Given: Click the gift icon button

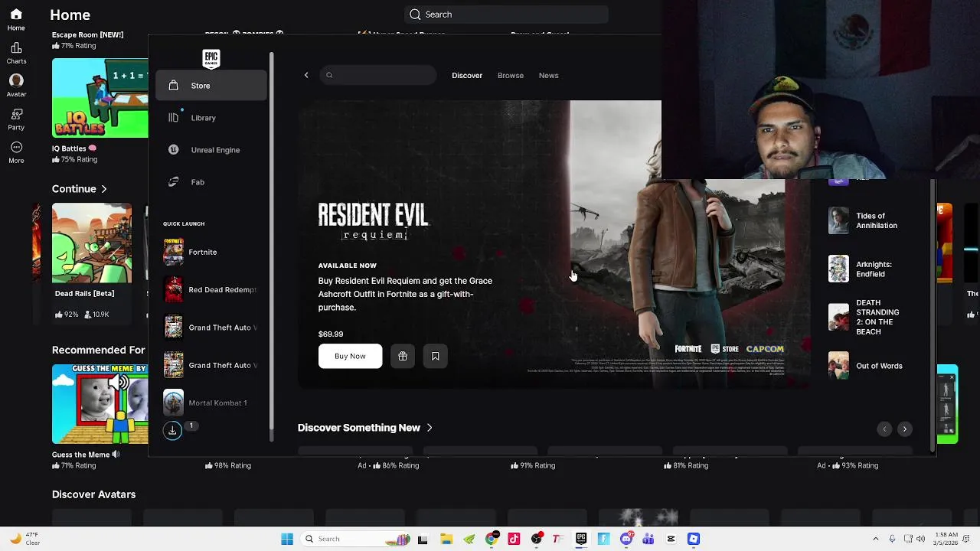Looking at the screenshot, I should pyautogui.click(x=403, y=356).
